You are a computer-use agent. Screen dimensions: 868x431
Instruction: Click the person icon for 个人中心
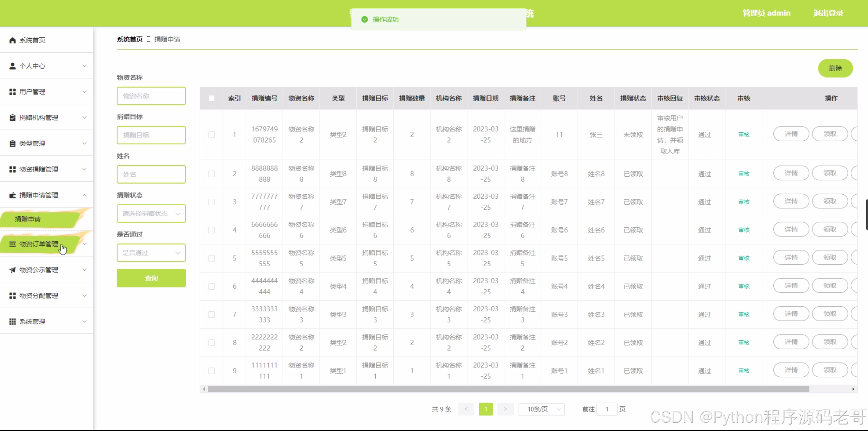[x=12, y=66]
